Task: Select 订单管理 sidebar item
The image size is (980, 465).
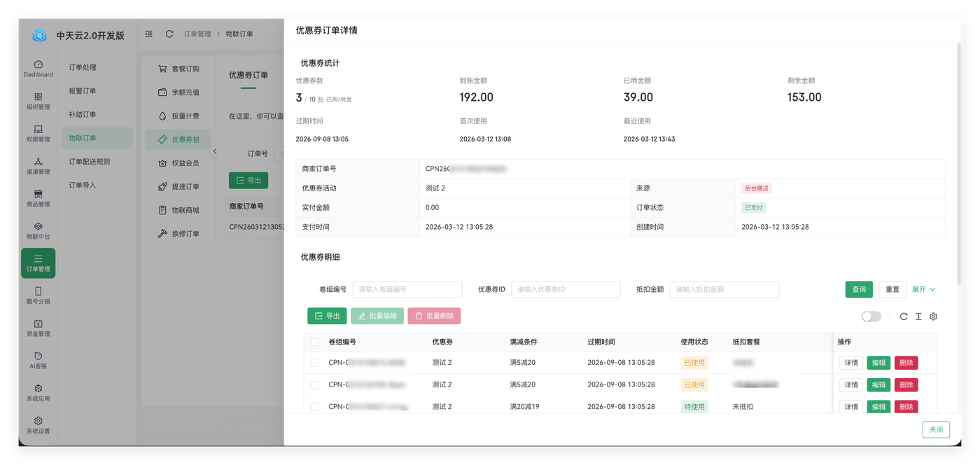Action: point(38,263)
